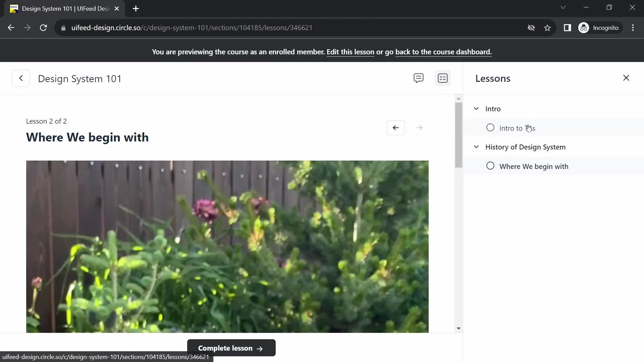
Task: Toggle radio button for 'Intro to this'
Action: (x=490, y=128)
